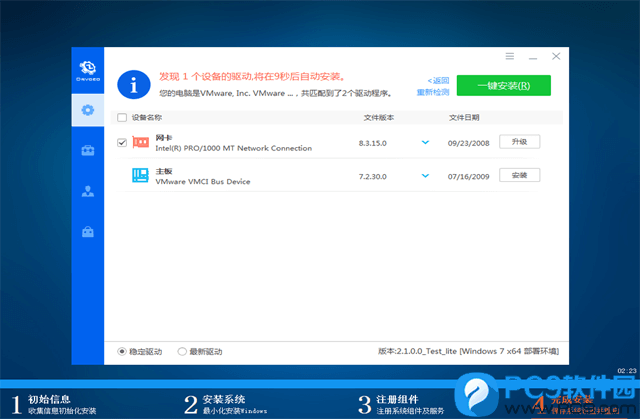Click the 文件日期 column header

464,117
